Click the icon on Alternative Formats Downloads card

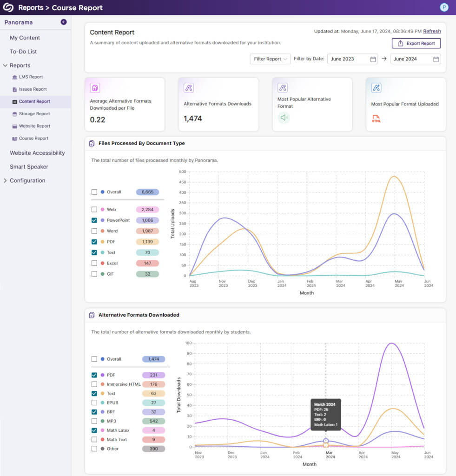pyautogui.click(x=188, y=88)
